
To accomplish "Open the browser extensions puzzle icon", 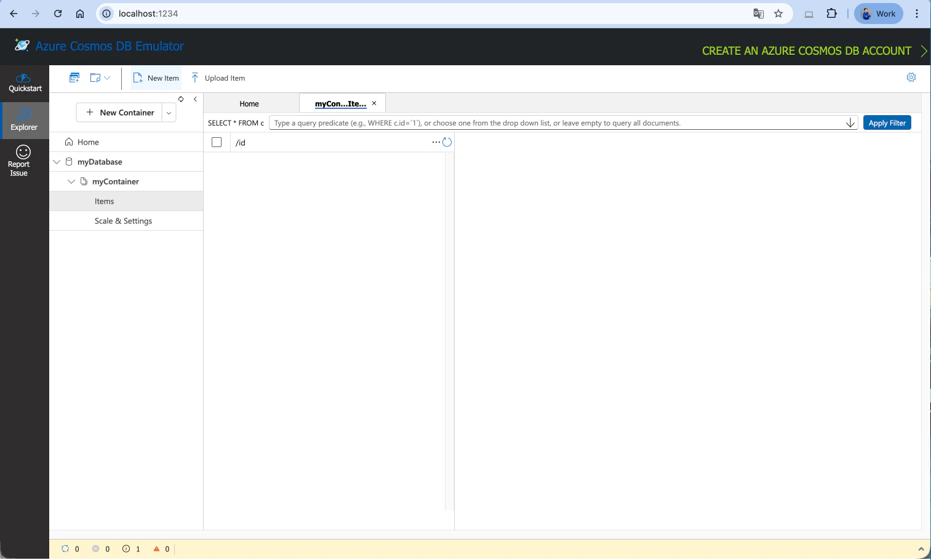I will tap(832, 14).
